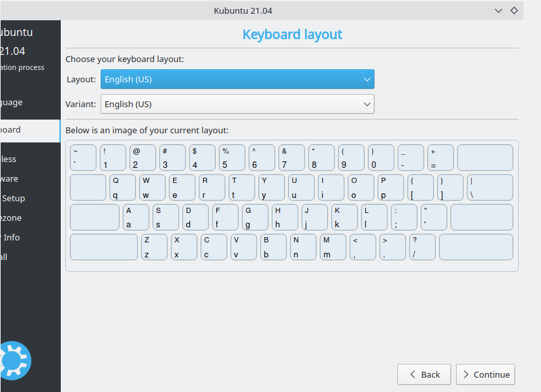This screenshot has height=392, width=541.
Task: Select the Keyboard step in sidebar
Action: [20, 129]
